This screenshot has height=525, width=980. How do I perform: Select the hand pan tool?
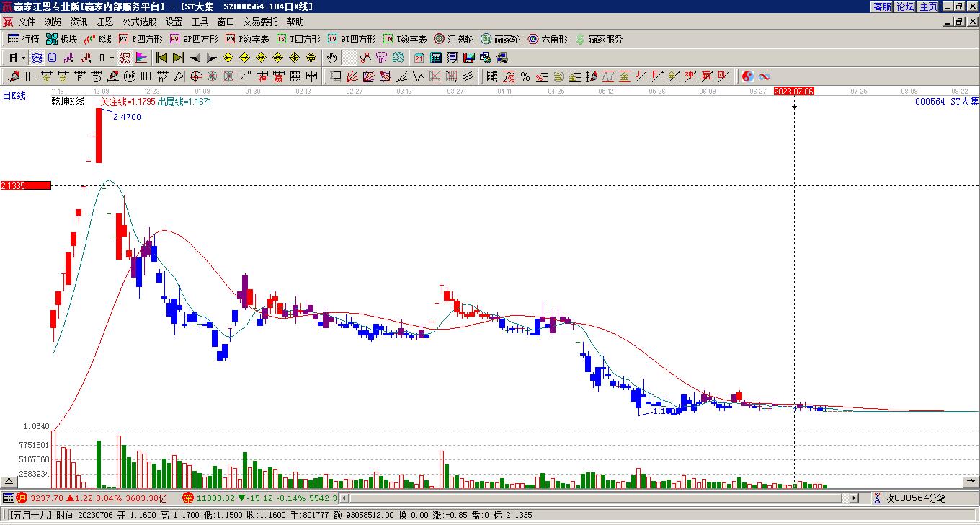tap(331, 58)
